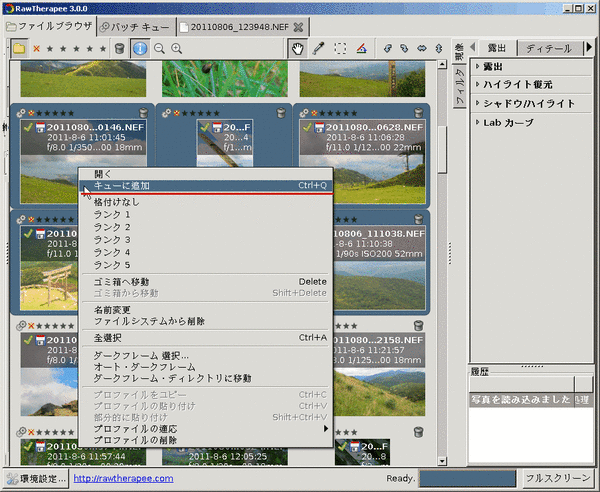600x492 pixels.
Task: Switch to the ファイルブラウザ tab
Action: (x=50, y=26)
